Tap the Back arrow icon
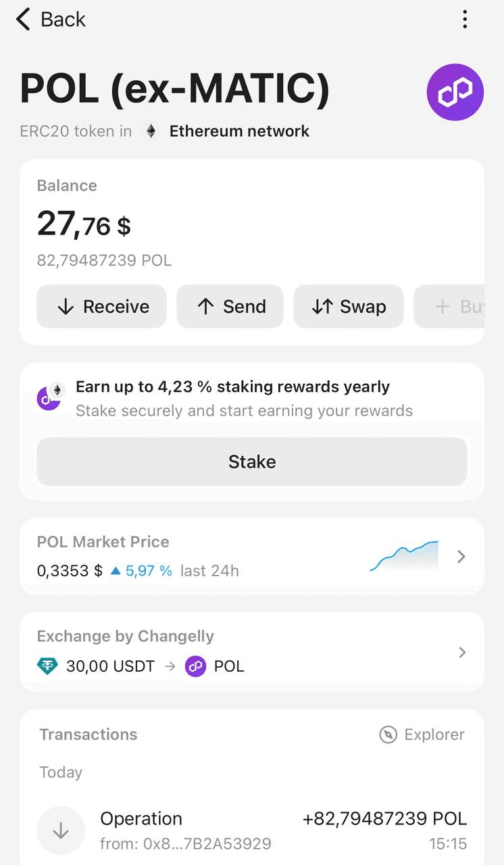 [24, 20]
